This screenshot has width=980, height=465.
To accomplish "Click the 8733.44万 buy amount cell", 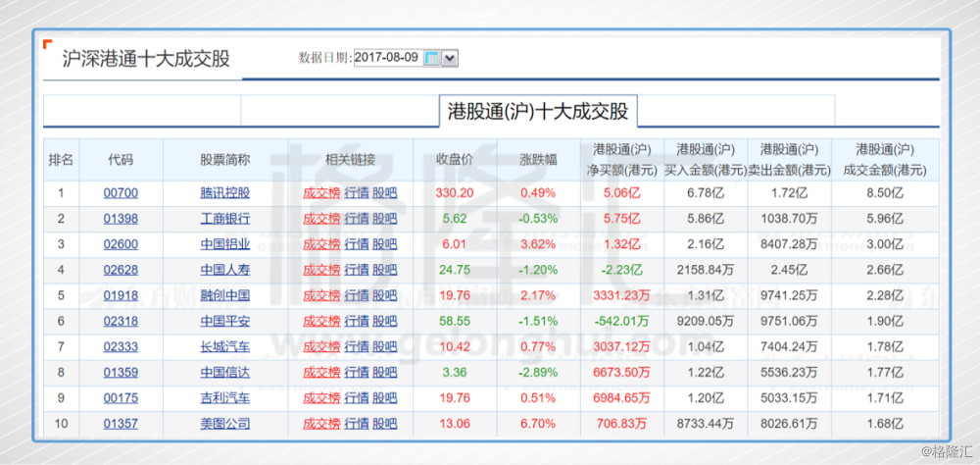I will pos(706,425).
